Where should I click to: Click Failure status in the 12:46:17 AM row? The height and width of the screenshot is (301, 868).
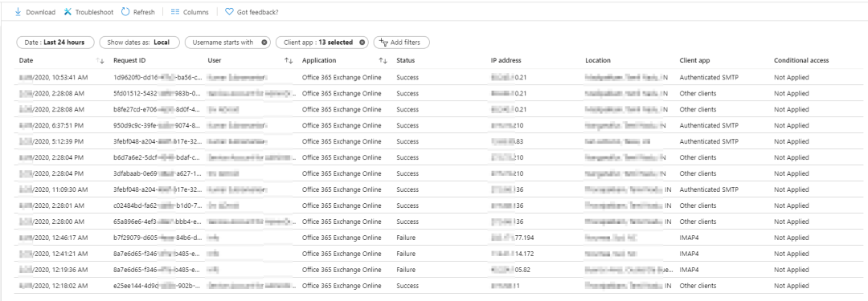406,238
